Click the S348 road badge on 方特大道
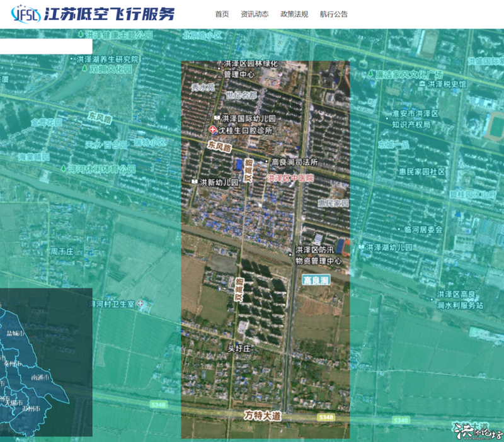 326,417
